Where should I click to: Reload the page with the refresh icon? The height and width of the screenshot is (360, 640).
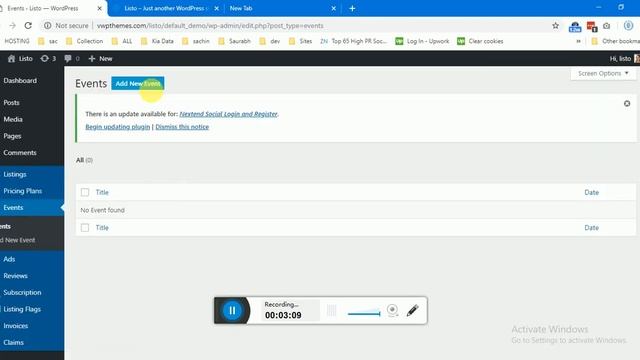pos(28,25)
